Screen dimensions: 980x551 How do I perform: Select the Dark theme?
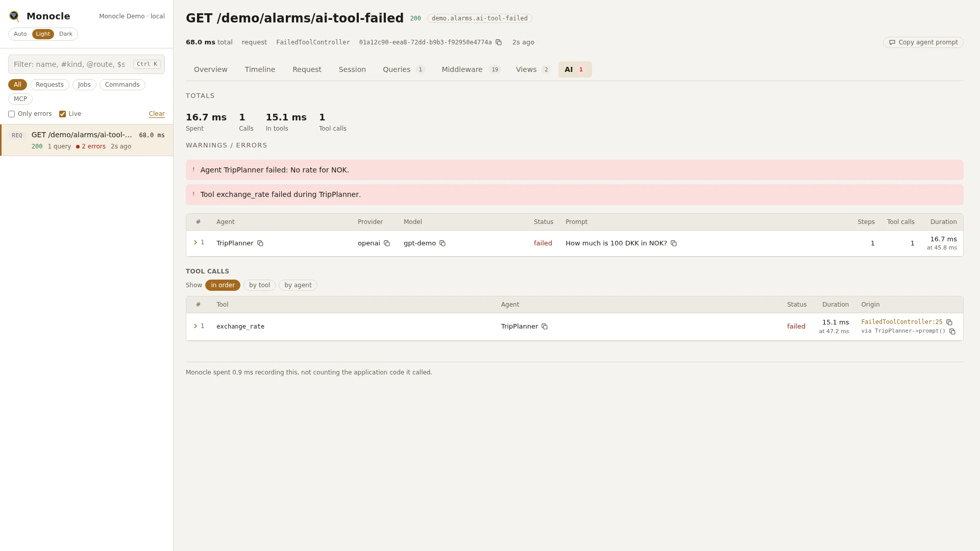click(66, 34)
